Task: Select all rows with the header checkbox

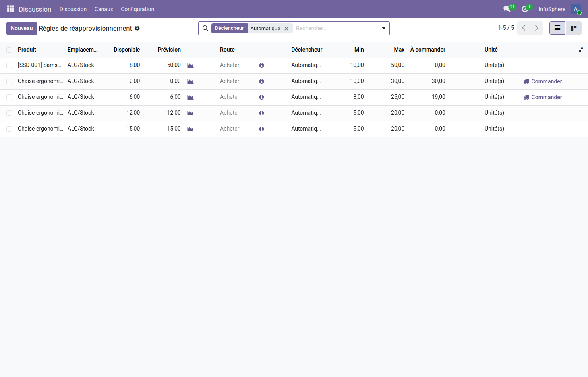Action: click(9, 50)
